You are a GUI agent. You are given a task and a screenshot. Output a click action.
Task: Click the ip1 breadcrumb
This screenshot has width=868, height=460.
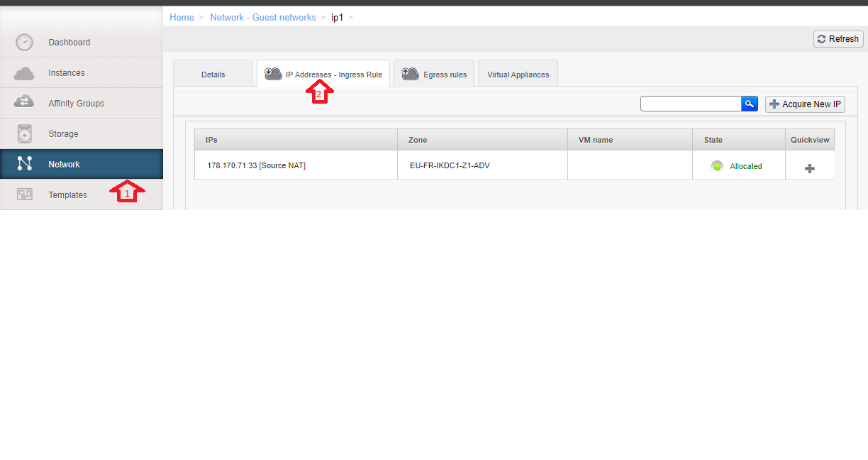click(x=338, y=17)
